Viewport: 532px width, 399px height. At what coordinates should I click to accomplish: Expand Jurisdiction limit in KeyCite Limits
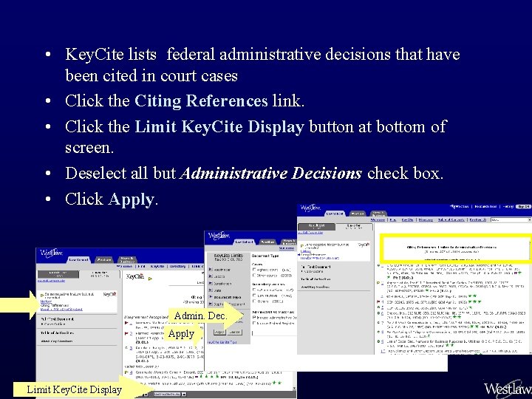[211, 283]
